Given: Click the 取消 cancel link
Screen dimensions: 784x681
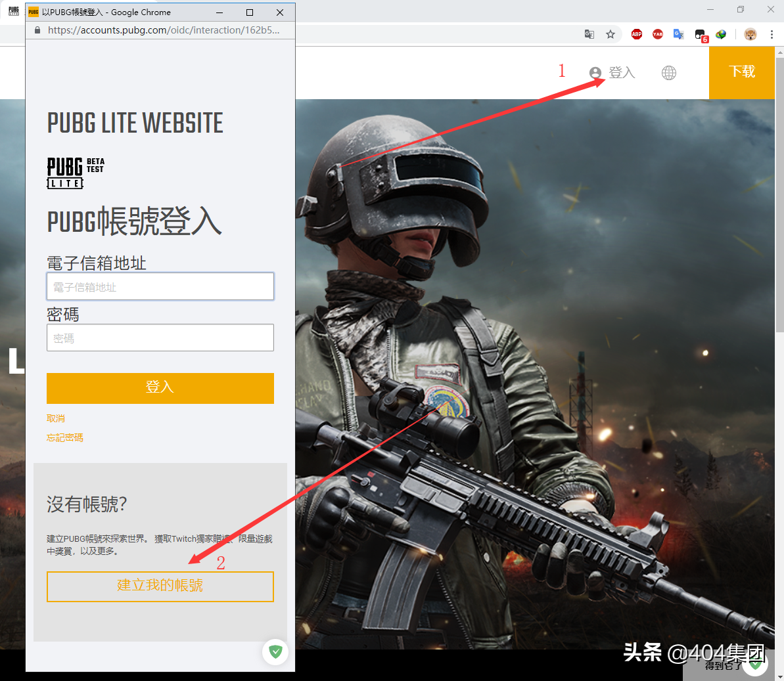Looking at the screenshot, I should coord(55,418).
